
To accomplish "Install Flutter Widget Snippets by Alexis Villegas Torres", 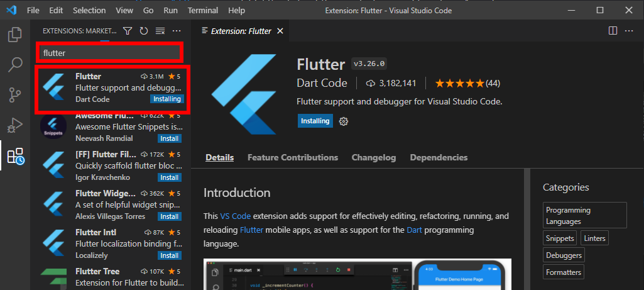I will (169, 216).
